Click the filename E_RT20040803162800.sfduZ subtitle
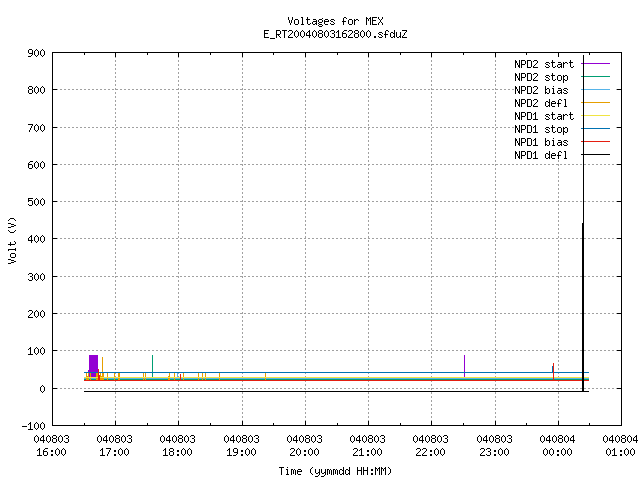 [x=335, y=34]
